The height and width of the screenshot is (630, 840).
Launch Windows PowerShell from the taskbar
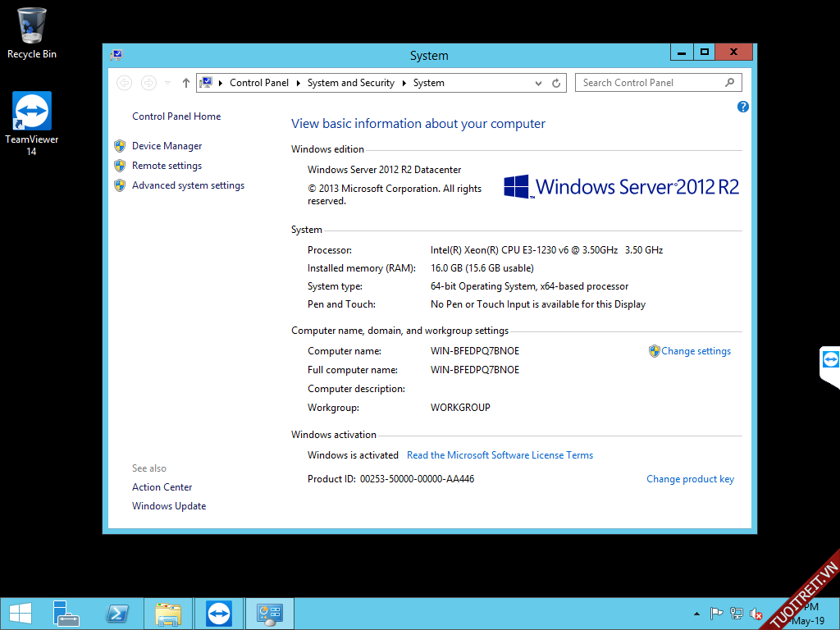click(x=117, y=614)
